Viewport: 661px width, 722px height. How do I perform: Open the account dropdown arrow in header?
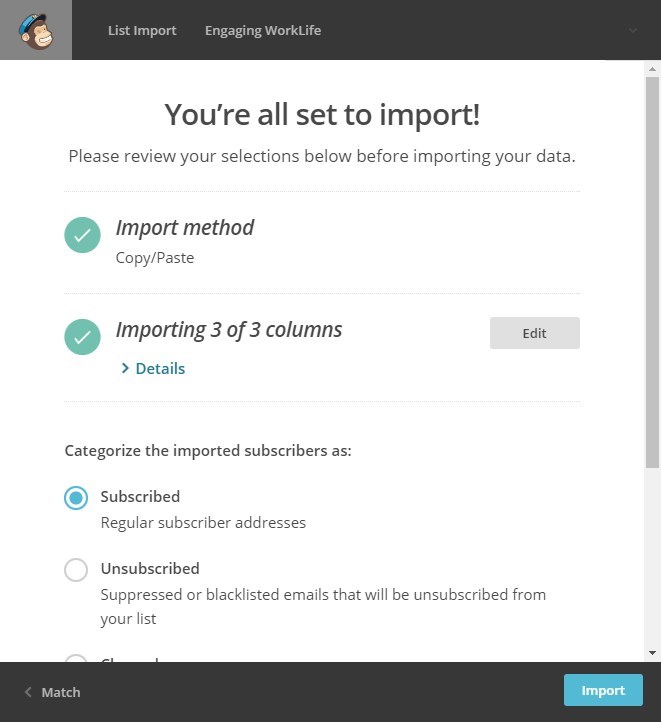(x=633, y=30)
